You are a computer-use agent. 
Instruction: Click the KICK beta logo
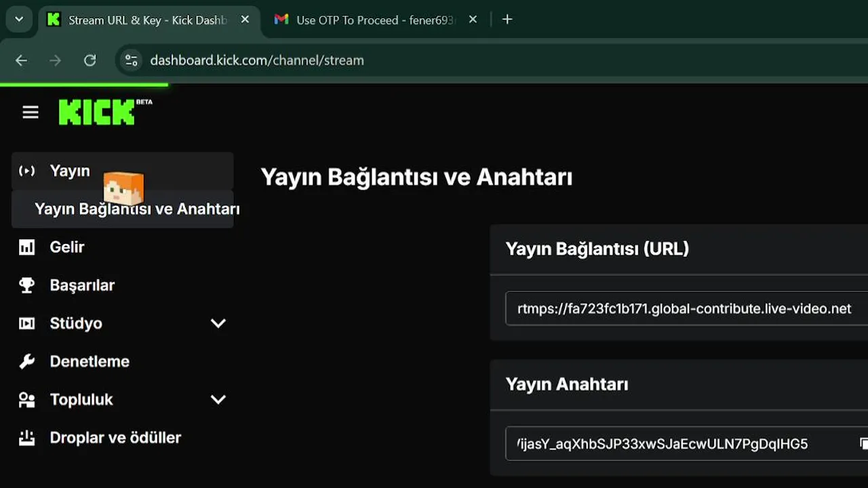[105, 112]
